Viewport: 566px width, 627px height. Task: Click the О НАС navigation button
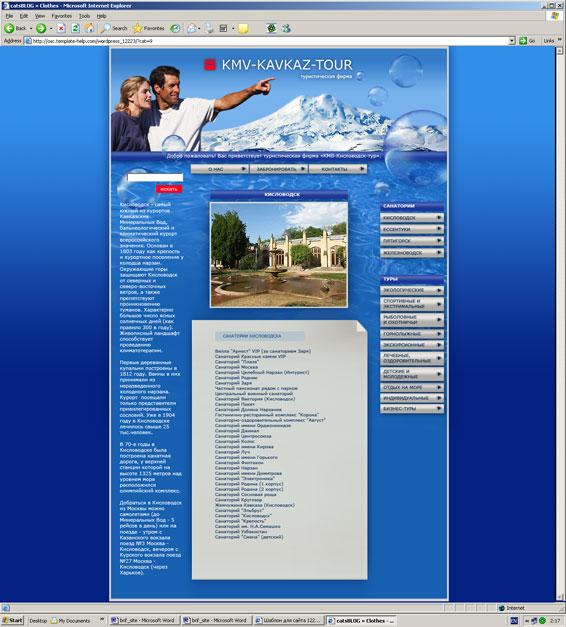coord(220,169)
